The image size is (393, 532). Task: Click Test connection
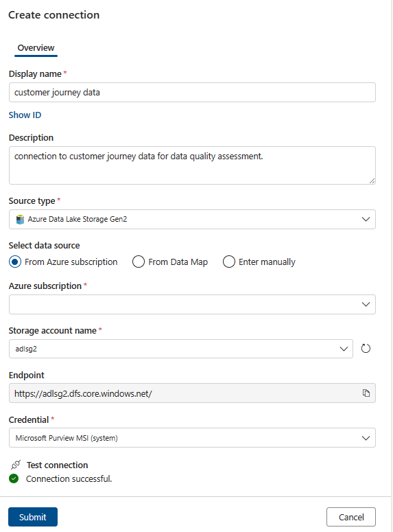point(57,465)
